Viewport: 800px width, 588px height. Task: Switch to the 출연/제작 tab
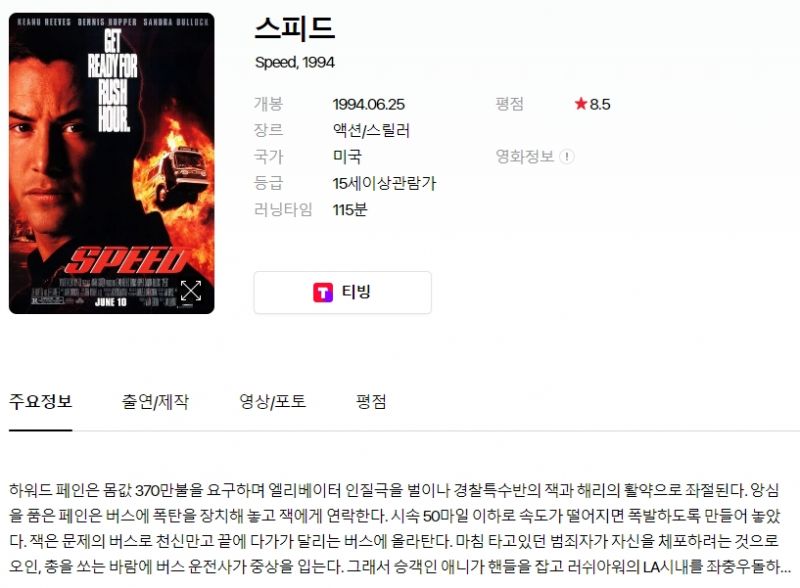tap(155, 402)
